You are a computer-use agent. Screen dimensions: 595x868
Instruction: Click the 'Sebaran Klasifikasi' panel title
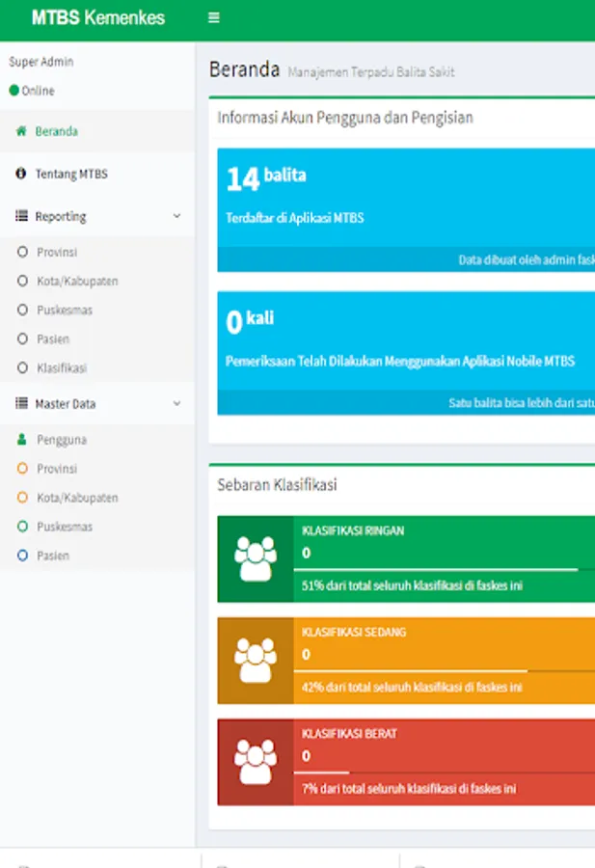pyautogui.click(x=277, y=485)
